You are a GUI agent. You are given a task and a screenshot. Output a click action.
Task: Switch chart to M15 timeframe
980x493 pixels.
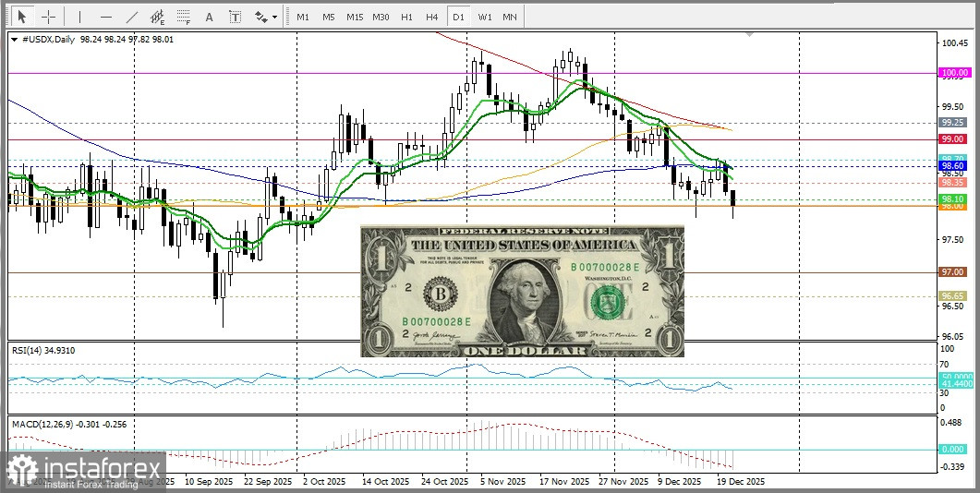click(355, 17)
